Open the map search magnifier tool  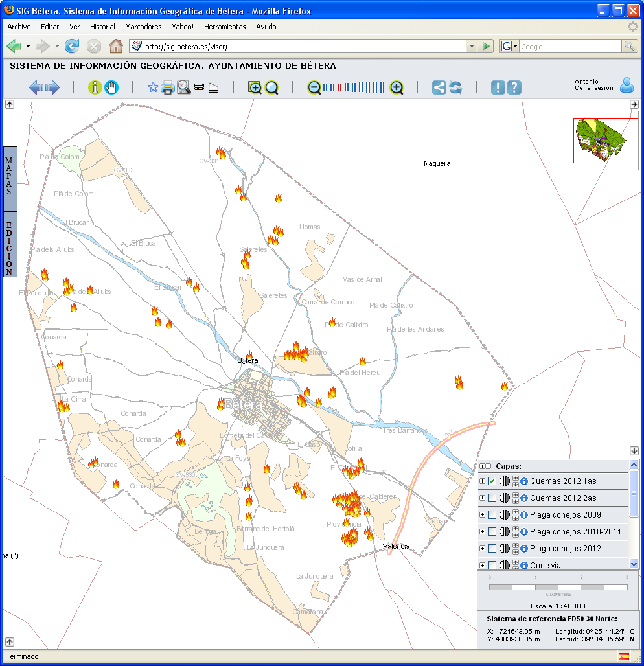point(183,87)
